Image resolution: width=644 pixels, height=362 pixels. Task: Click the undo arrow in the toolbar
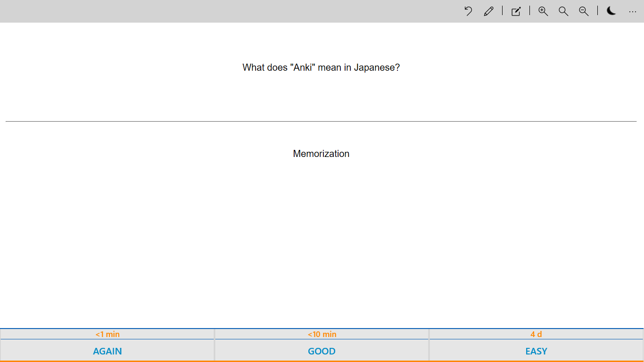pyautogui.click(x=468, y=11)
